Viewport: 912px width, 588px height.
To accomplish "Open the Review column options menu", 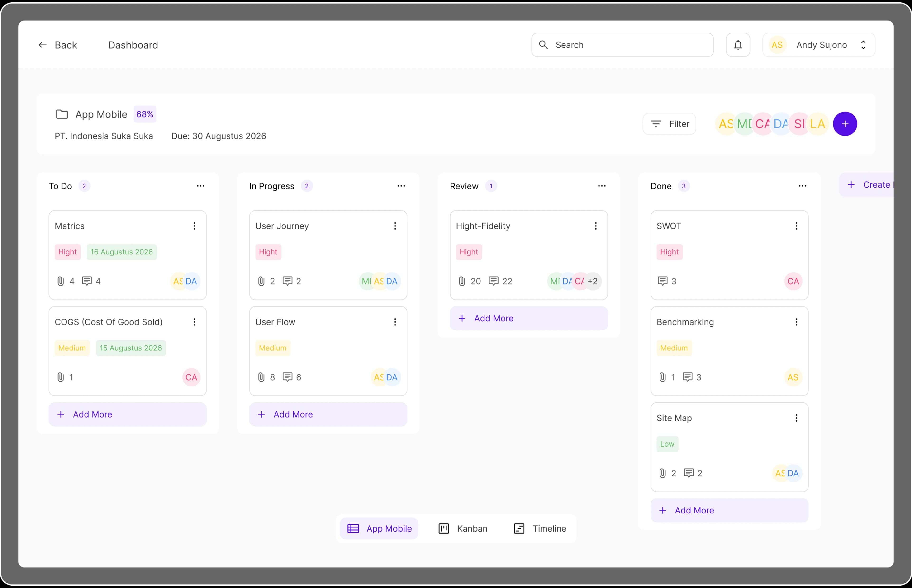I will pyautogui.click(x=602, y=186).
